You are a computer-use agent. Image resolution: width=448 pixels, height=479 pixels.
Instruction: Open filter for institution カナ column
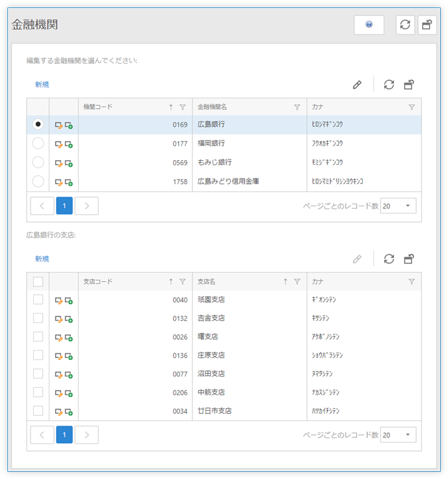pos(412,107)
